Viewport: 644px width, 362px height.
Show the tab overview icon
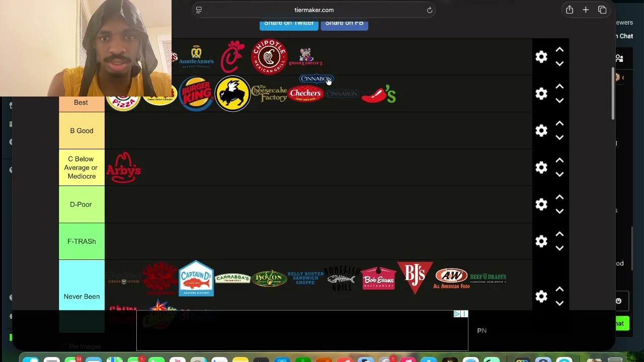(602, 10)
